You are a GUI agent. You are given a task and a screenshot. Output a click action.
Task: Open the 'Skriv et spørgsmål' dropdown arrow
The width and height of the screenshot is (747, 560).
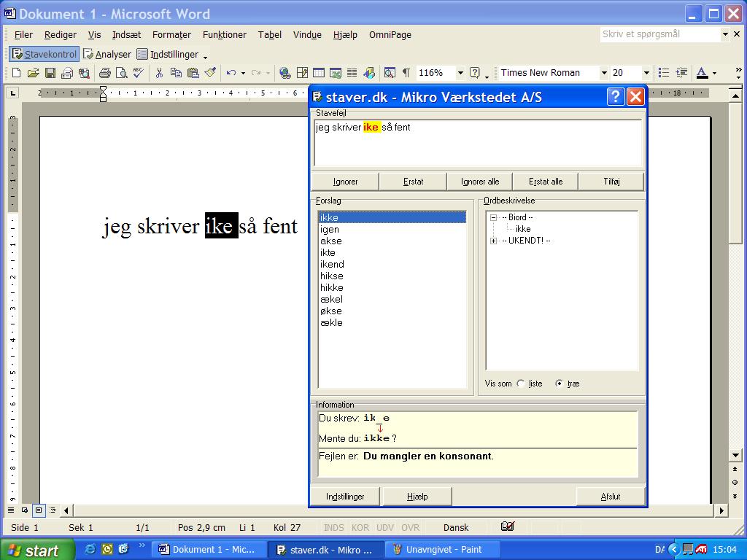coord(725,34)
